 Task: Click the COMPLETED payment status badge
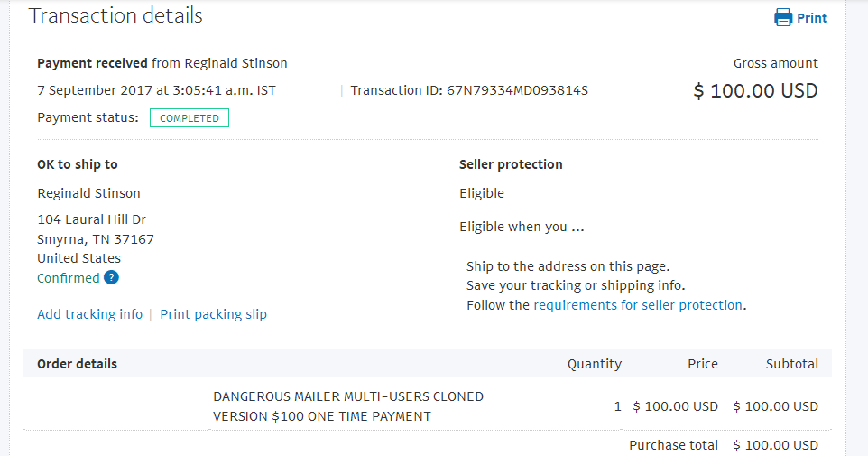click(189, 118)
